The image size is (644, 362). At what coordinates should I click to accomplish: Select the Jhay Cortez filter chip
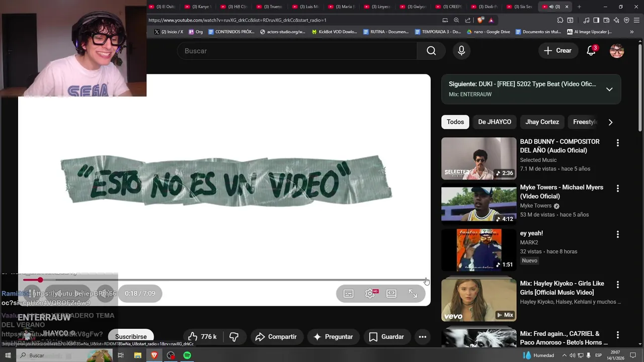542,122
